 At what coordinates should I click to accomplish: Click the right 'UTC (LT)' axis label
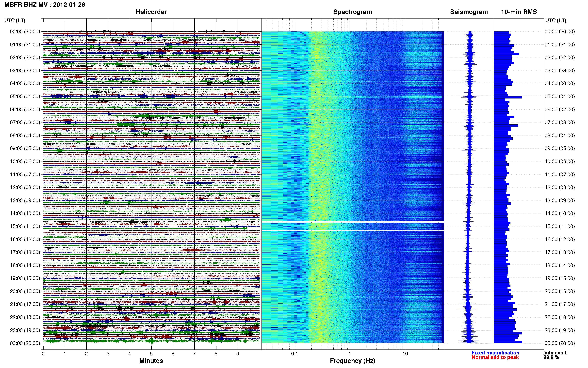[556, 20]
